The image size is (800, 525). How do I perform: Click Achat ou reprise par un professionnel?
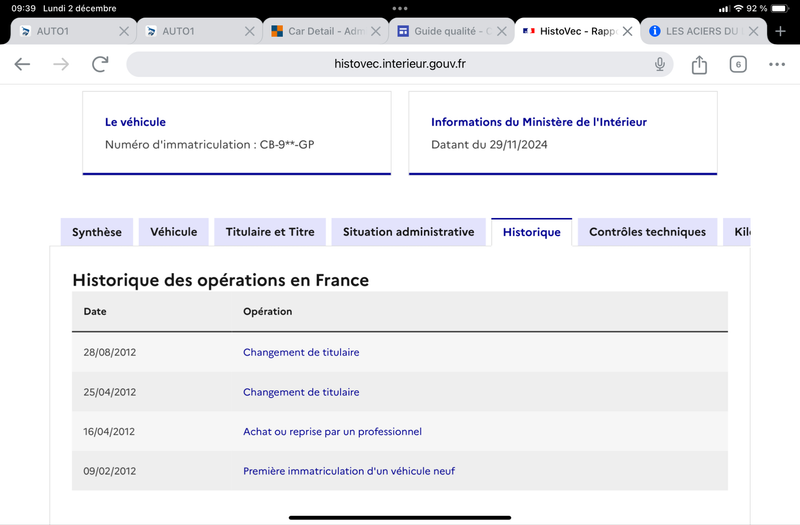332,432
